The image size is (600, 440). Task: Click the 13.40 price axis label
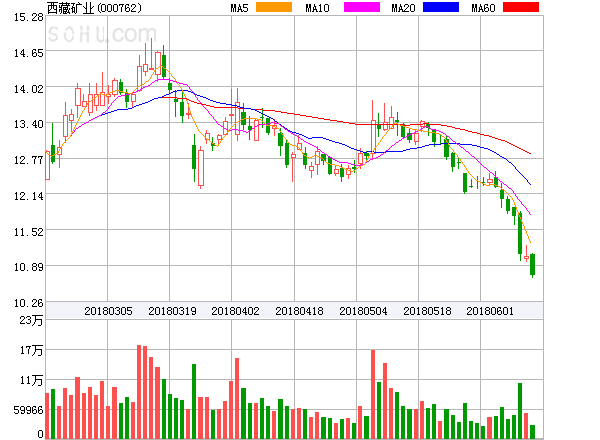[x=29, y=124]
